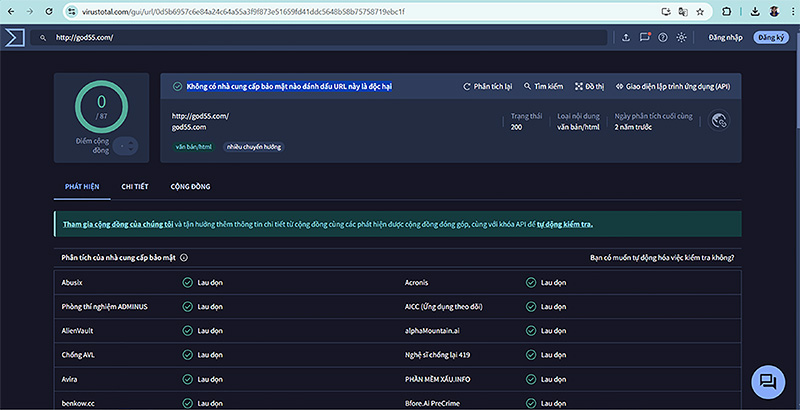Click the browser back arrow

11,11
